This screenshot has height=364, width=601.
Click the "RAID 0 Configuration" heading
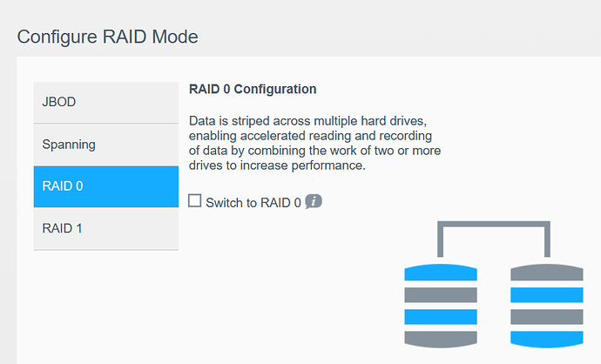tap(253, 89)
